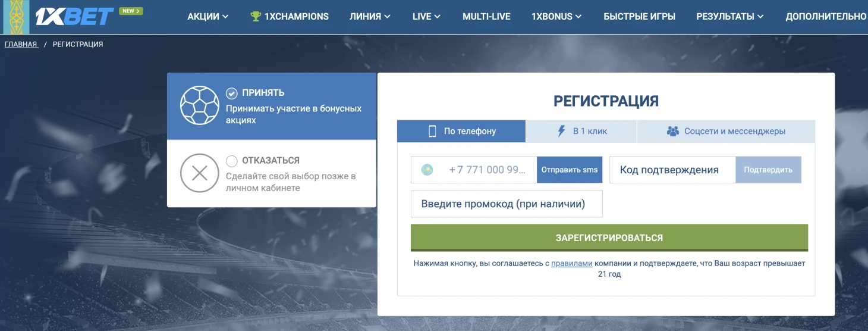Open the ДОПОЛНИТЕЛЬНО menu

click(x=826, y=17)
